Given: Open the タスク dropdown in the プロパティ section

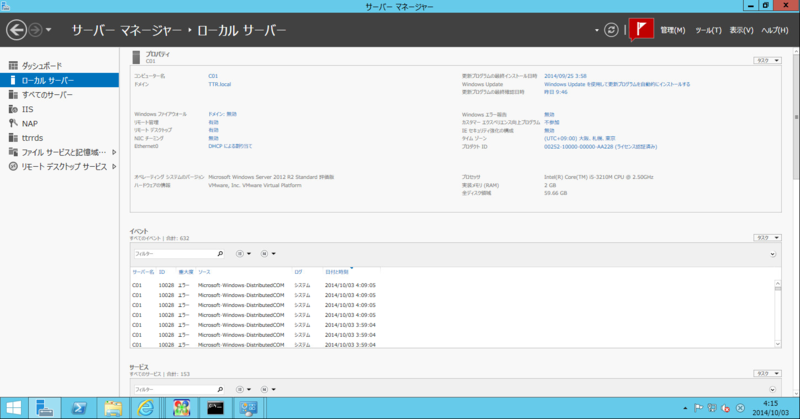Looking at the screenshot, I should 767,60.
